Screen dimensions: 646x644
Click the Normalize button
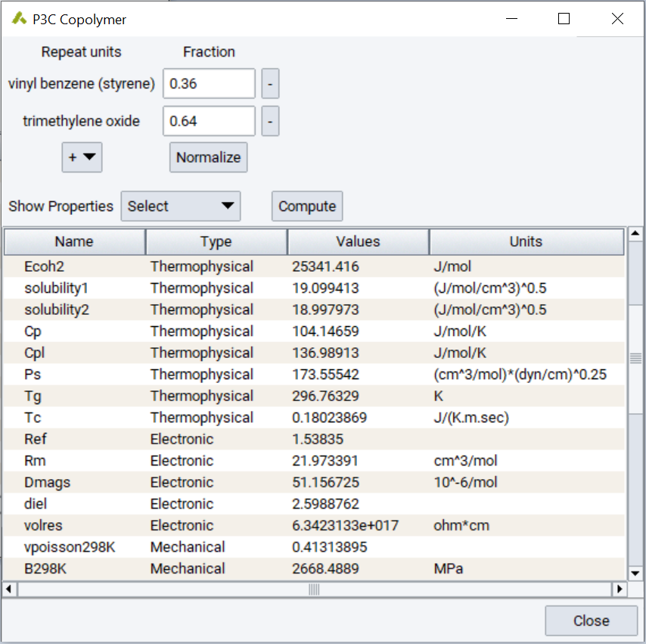pyautogui.click(x=208, y=157)
